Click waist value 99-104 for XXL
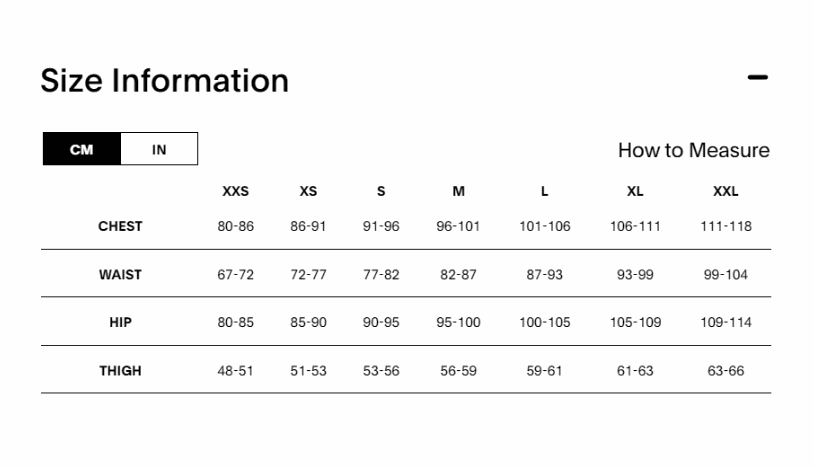 pyautogui.click(x=726, y=274)
